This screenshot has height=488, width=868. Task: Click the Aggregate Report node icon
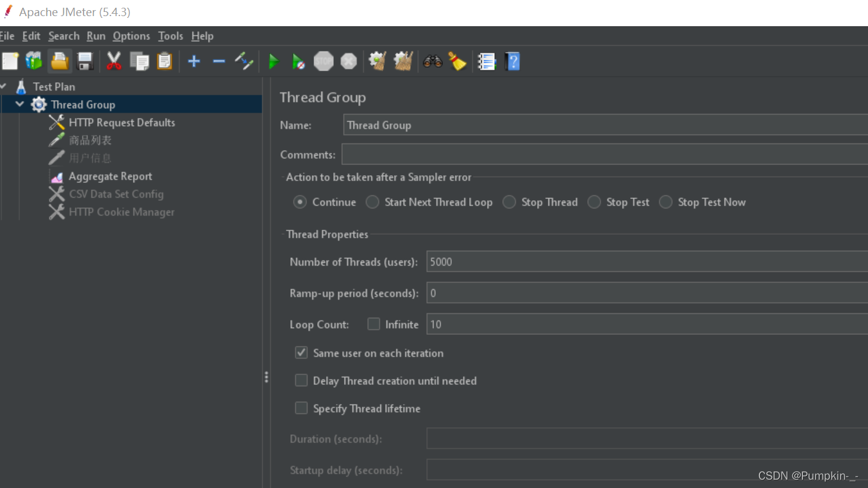(x=57, y=176)
